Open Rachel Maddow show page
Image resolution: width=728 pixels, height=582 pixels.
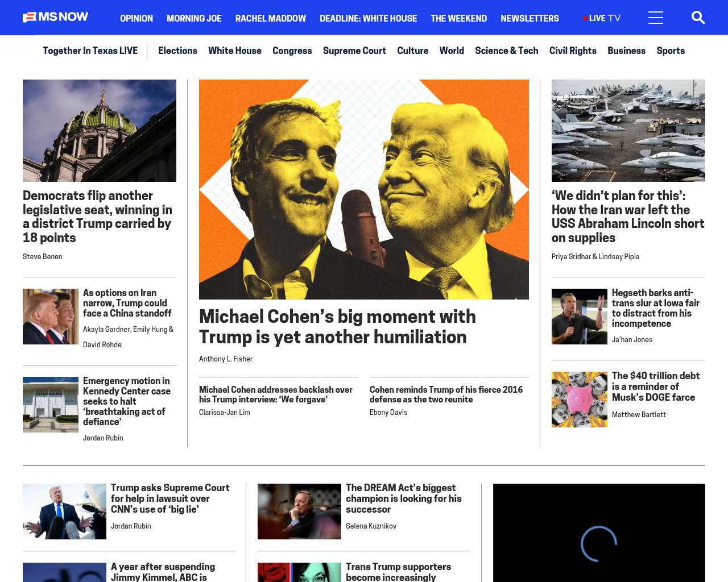(271, 18)
